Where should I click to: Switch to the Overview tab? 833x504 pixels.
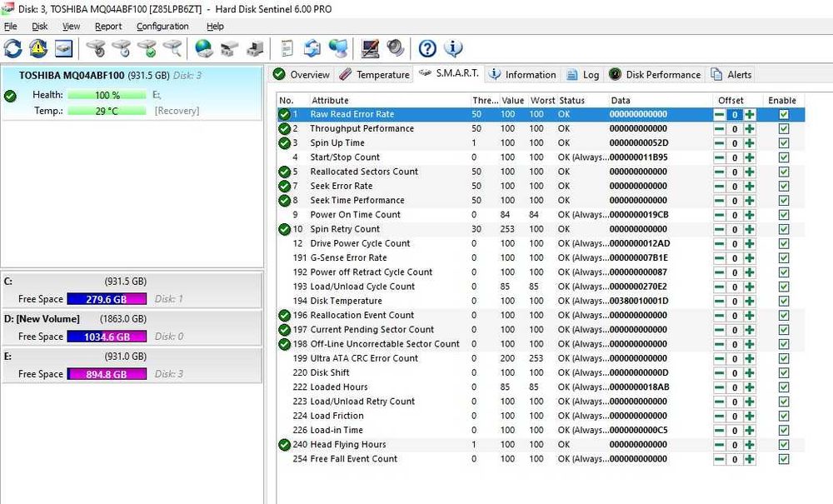coord(302,74)
